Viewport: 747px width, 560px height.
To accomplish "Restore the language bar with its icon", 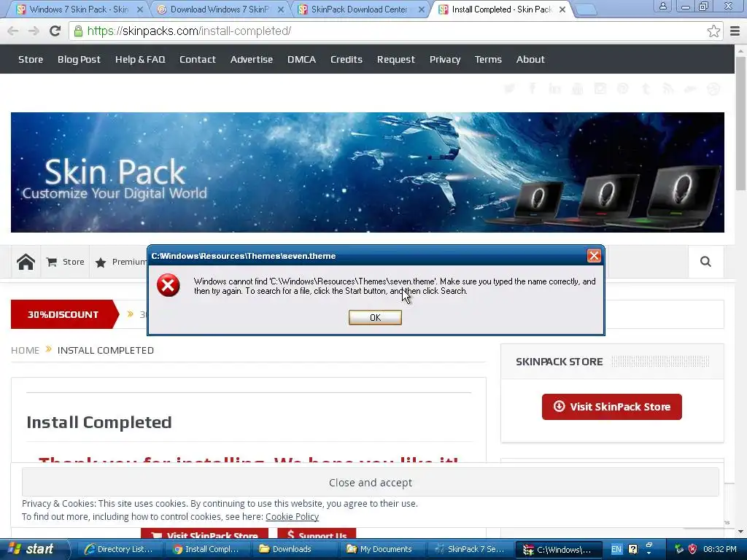I will (x=649, y=545).
